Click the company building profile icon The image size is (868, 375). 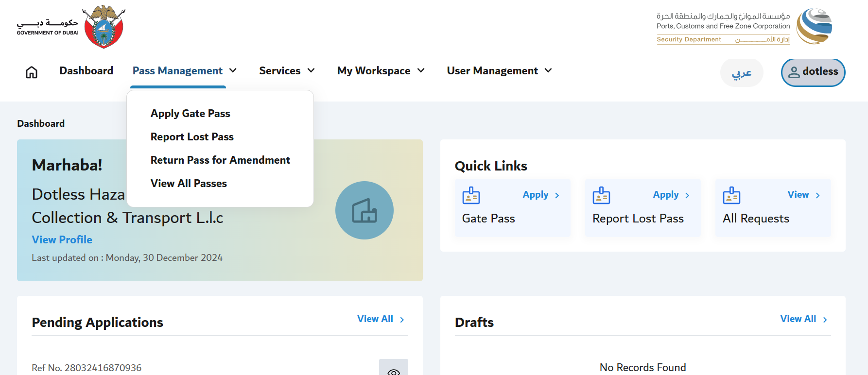click(364, 210)
